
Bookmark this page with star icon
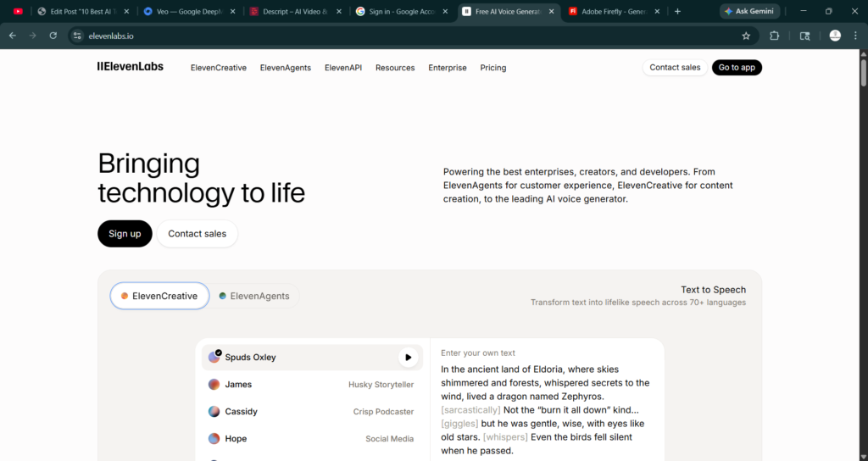point(746,36)
